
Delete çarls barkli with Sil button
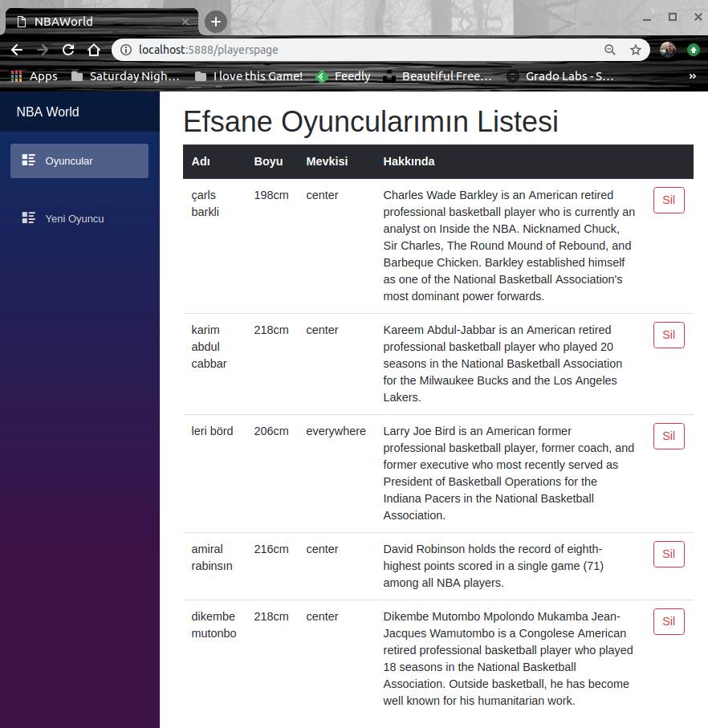(669, 200)
